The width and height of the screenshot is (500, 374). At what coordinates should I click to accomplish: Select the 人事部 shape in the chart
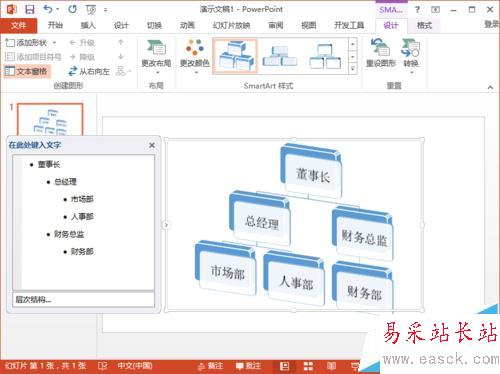(294, 279)
